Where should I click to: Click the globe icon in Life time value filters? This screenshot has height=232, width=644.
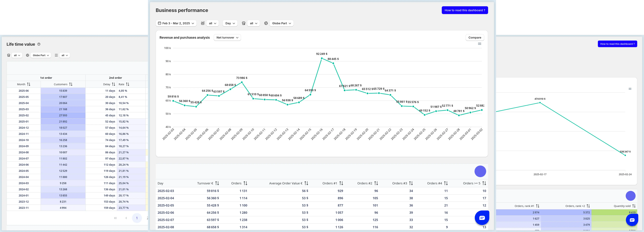(28, 55)
